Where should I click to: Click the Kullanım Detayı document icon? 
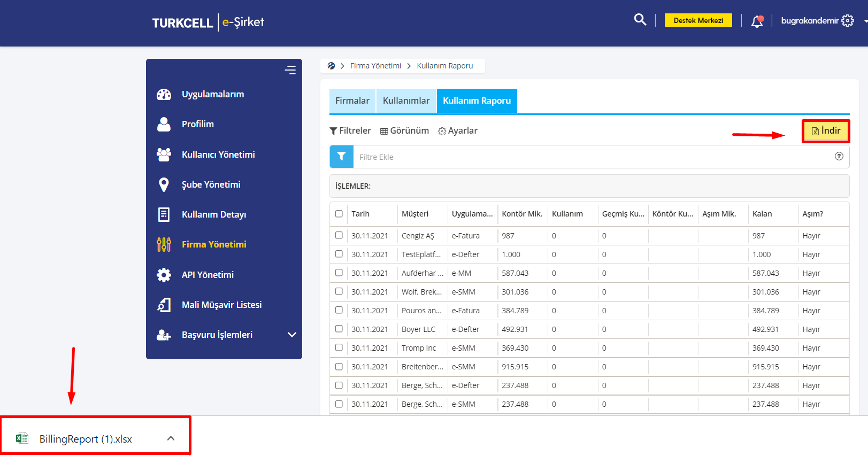pos(164,214)
